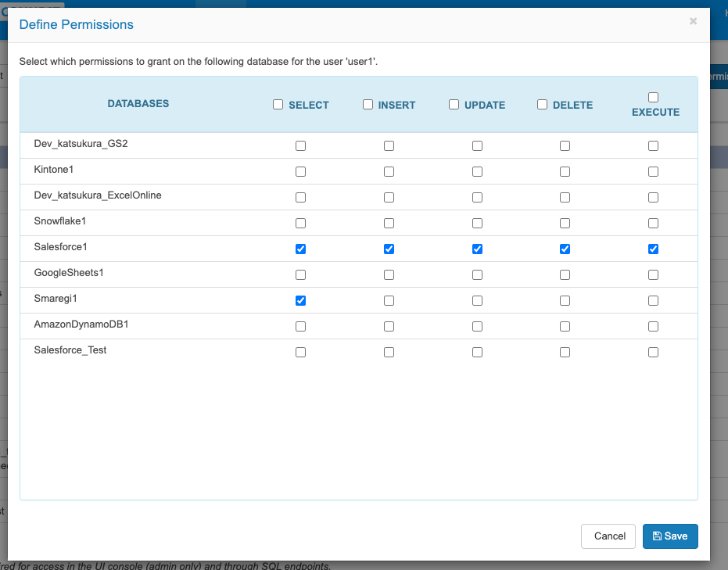This screenshot has width=728, height=570.
Task: Uncheck DELETE permission for Salesforce1
Action: pyautogui.click(x=565, y=249)
